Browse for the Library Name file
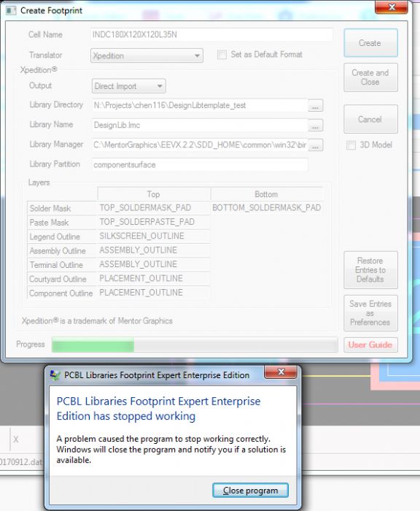 pos(315,126)
